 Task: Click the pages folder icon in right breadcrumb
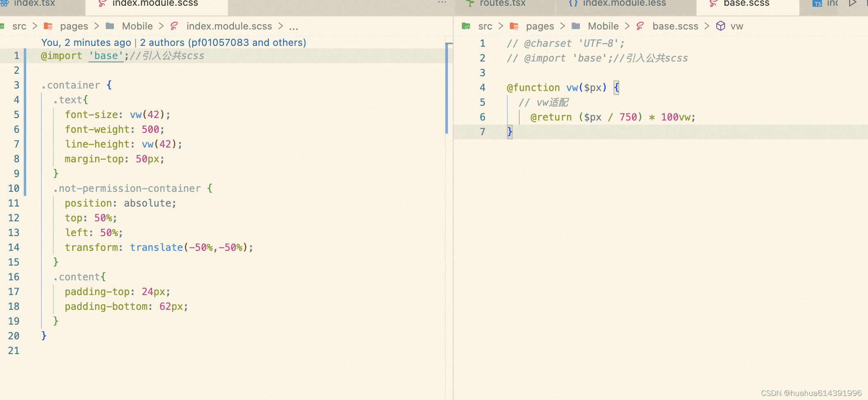pos(514,26)
